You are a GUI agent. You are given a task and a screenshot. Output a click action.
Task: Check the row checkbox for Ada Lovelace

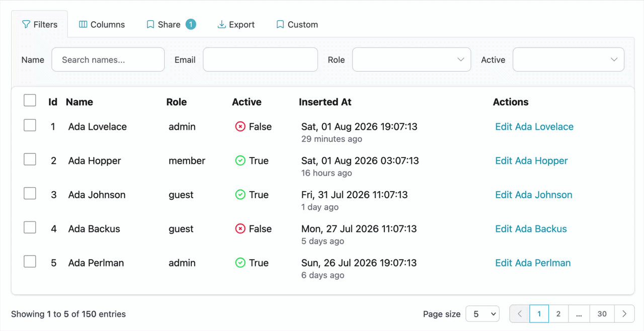(30, 125)
